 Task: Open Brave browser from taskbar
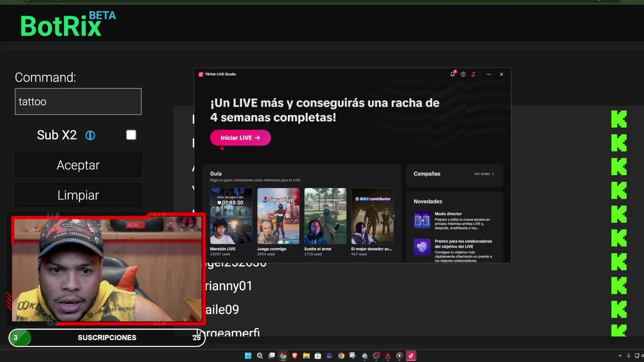tap(295, 355)
